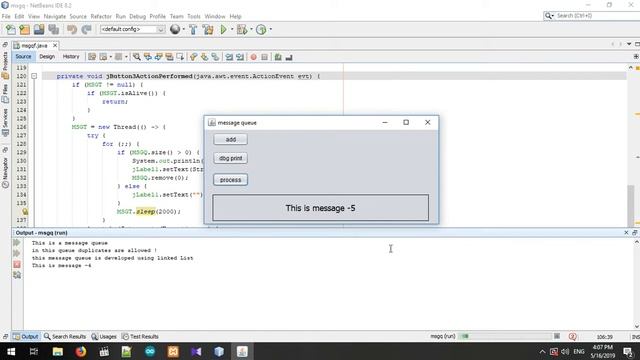Click the ENG language indicator in tray
640x360 pixels.
[x=579, y=351]
